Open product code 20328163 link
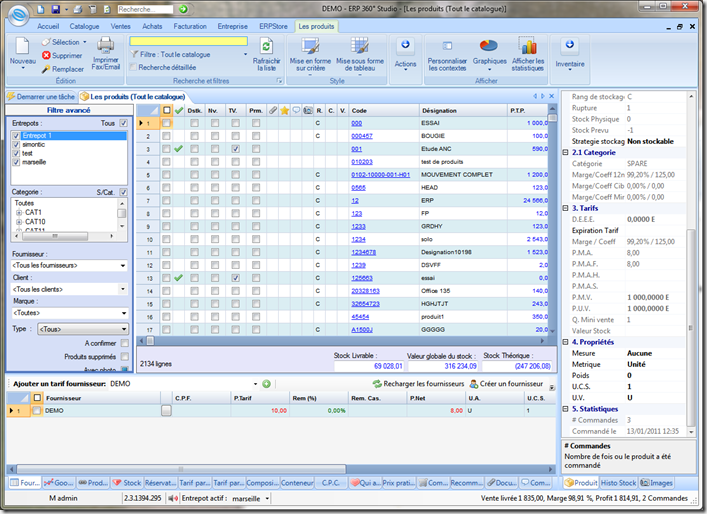The image size is (707, 514). (365, 291)
